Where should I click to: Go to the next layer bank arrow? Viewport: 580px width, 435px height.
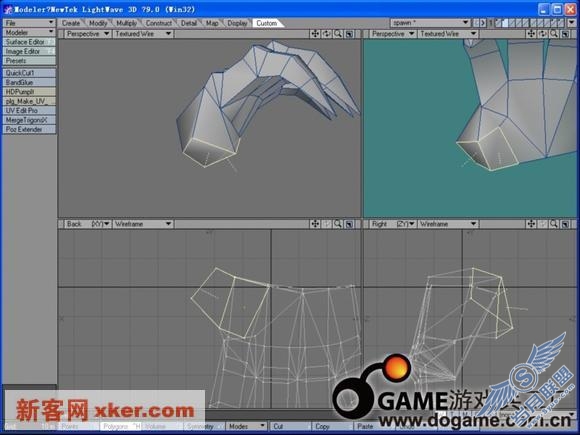(483, 23)
